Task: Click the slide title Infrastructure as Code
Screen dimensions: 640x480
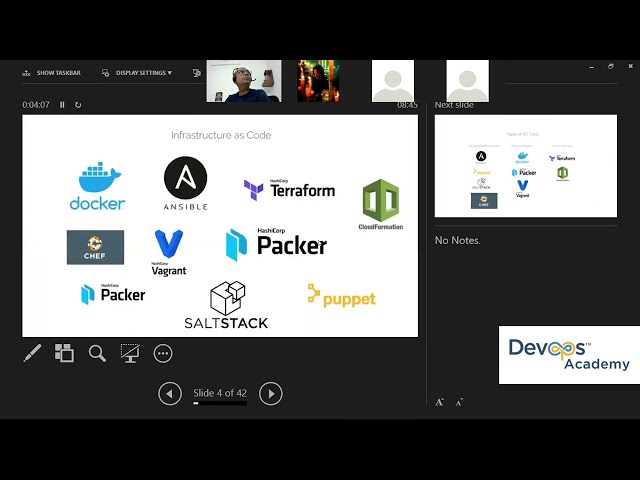Action: (x=221, y=135)
